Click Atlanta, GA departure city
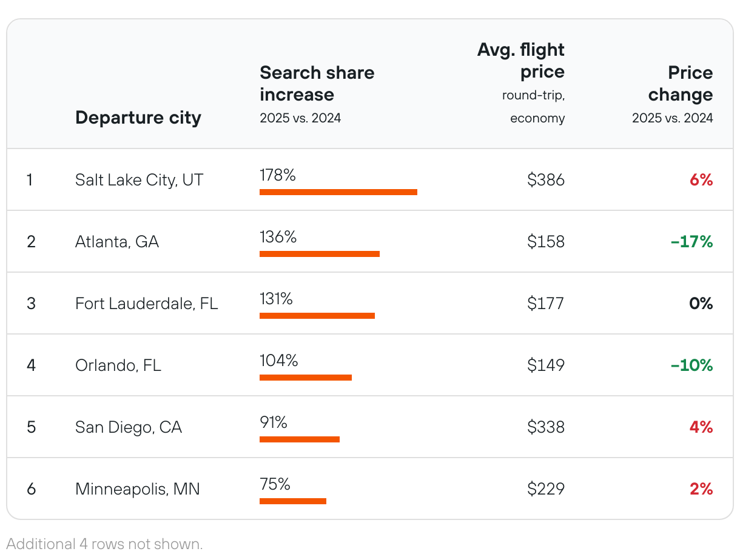Screen dimensions: 740x560 click(x=116, y=242)
